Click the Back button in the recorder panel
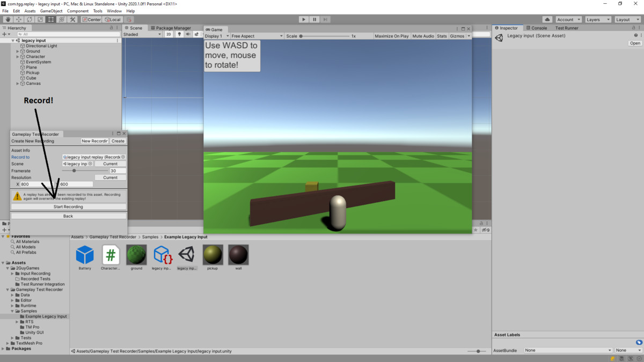This screenshot has width=644, height=362. (68, 216)
